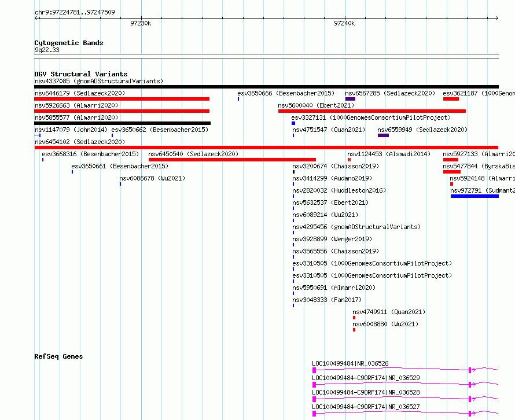Select the long red nsv6454102 bar

[266, 148]
